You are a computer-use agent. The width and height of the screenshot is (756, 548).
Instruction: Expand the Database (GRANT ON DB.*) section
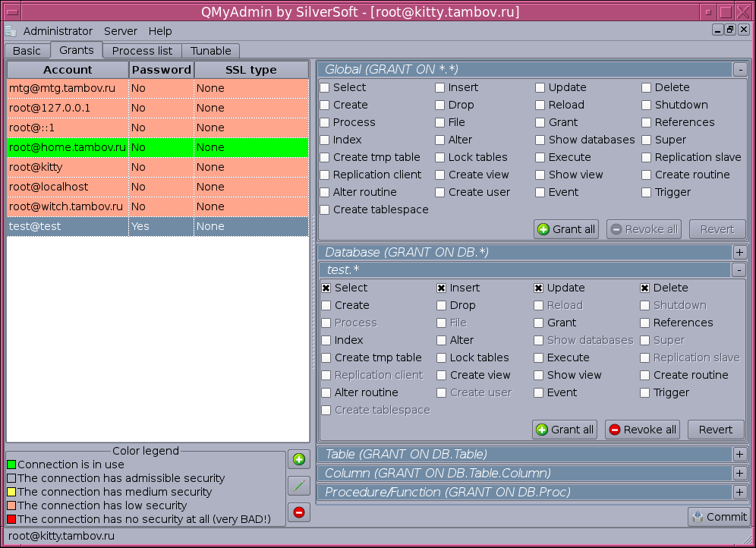point(740,252)
